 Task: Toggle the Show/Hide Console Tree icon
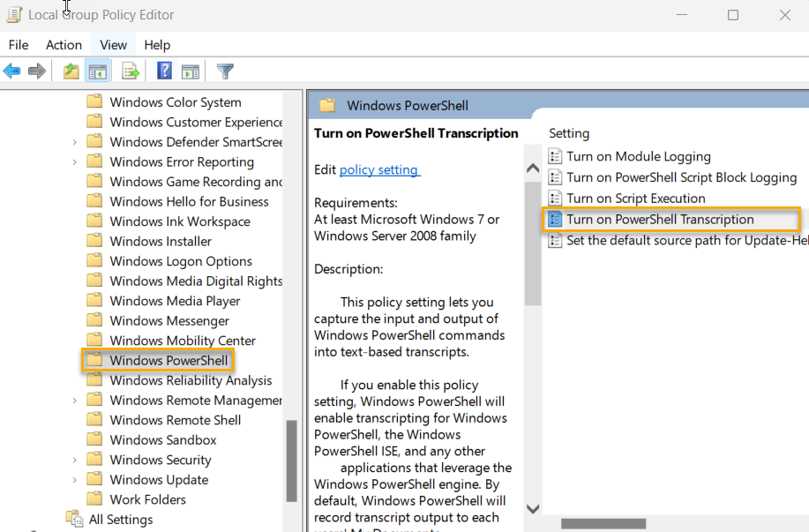(97, 71)
